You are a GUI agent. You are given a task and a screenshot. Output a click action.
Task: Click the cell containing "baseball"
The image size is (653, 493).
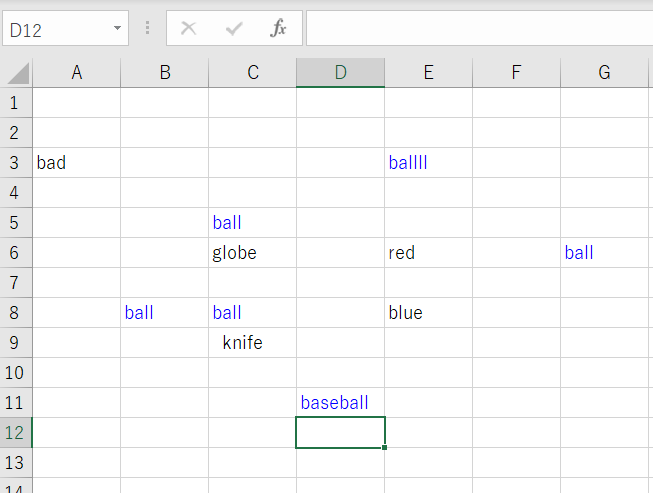click(x=340, y=403)
